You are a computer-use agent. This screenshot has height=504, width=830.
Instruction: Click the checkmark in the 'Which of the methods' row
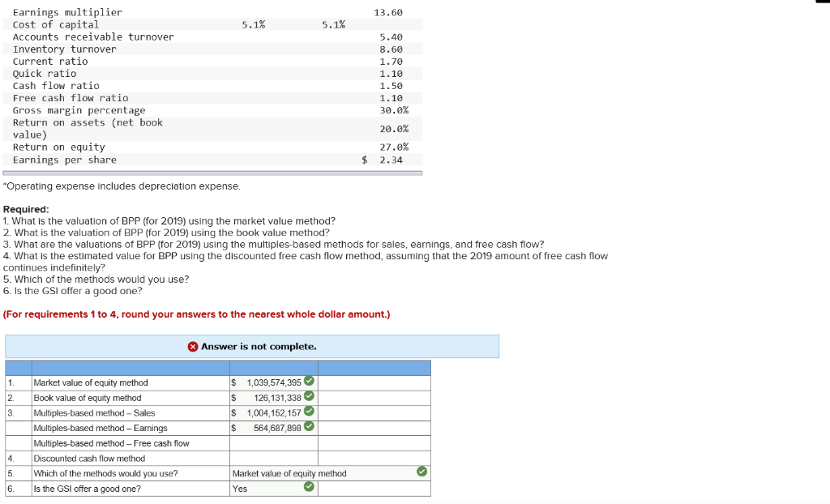click(421, 471)
